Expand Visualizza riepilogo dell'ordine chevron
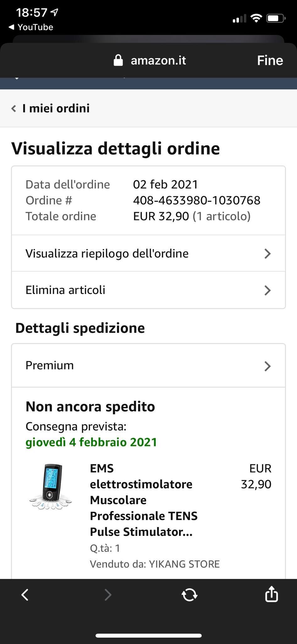This screenshot has height=644, width=297. [x=267, y=253]
